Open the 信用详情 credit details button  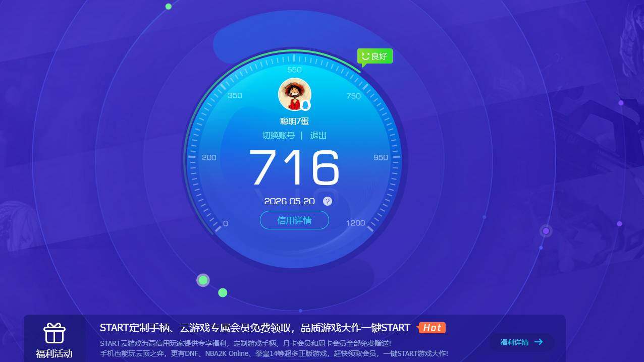(294, 220)
